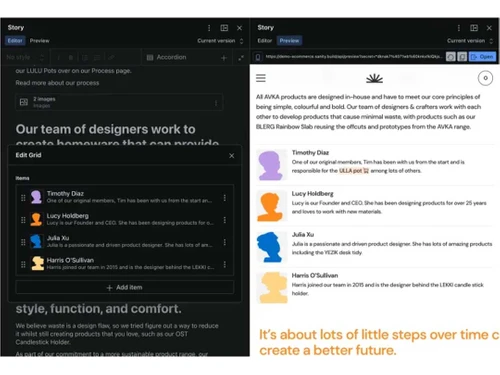Viewport: 500px width, 375px height.
Task: Open the left Story pane's three-dot menu
Action: 209,28
